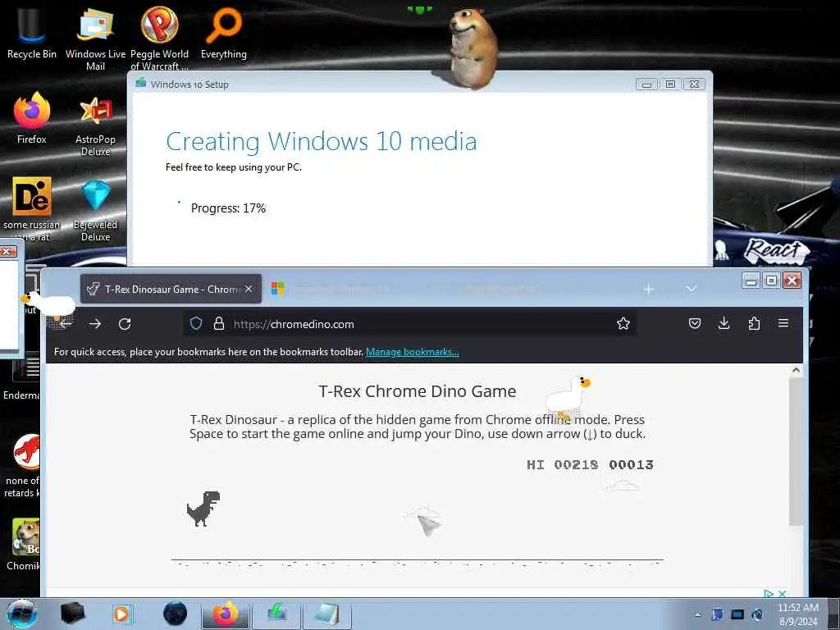Open the notepad taskbar button
This screenshot has width=840, height=630.
326,614
